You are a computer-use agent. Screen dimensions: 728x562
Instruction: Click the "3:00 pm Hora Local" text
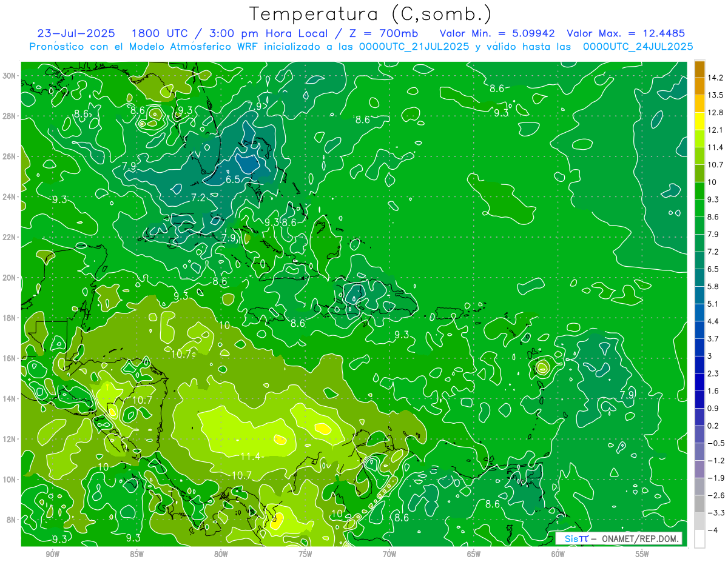(269, 33)
